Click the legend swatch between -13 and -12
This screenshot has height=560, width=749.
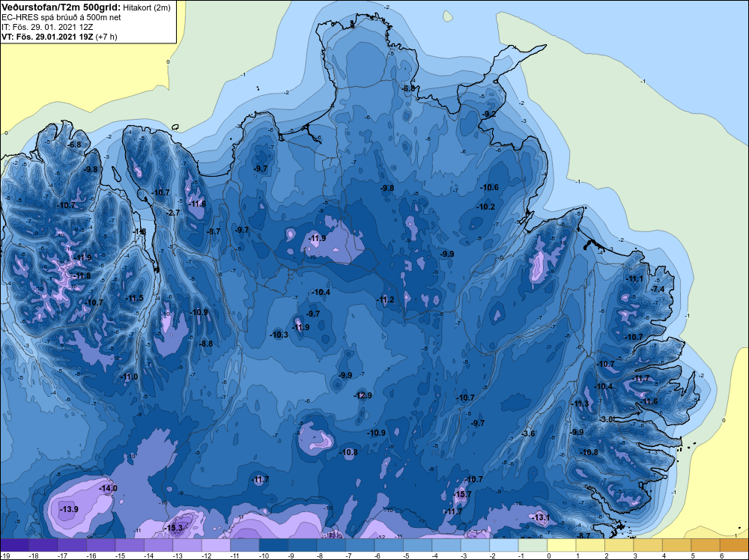pyautogui.click(x=187, y=545)
